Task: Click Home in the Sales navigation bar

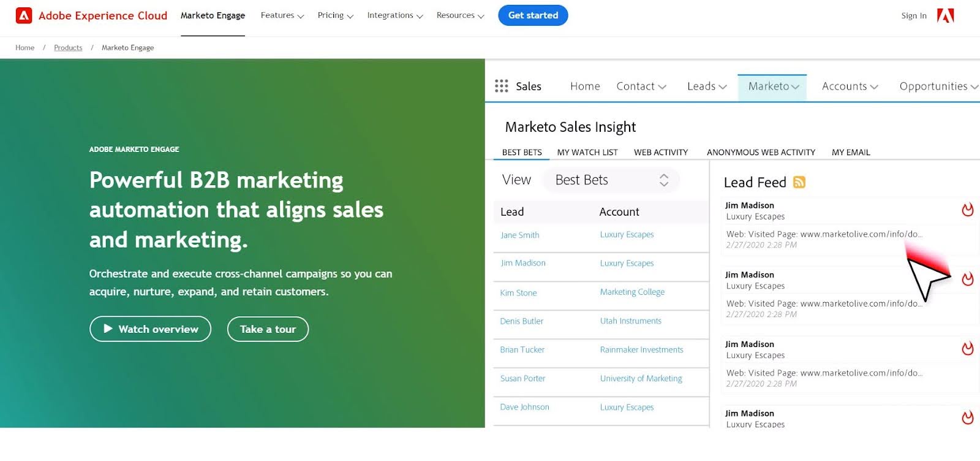Action: coord(585,86)
